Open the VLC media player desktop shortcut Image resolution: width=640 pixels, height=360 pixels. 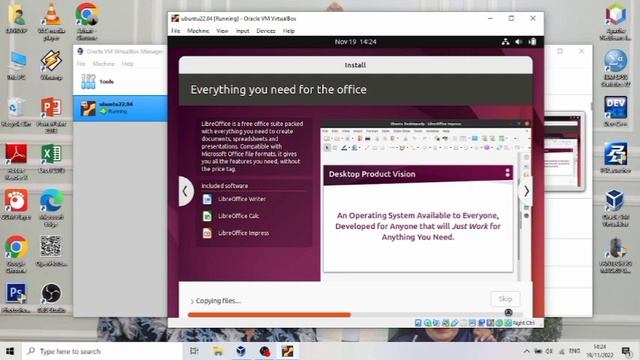click(x=51, y=20)
